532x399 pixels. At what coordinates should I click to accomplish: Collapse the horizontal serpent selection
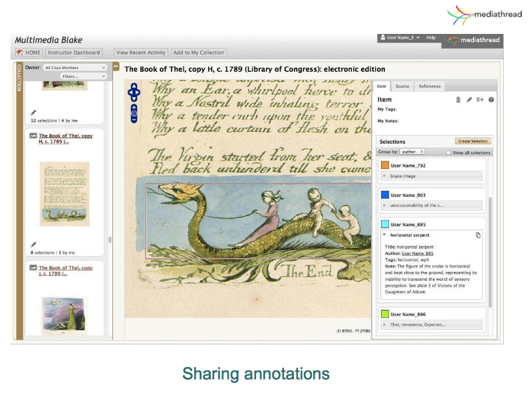pyautogui.click(x=384, y=235)
